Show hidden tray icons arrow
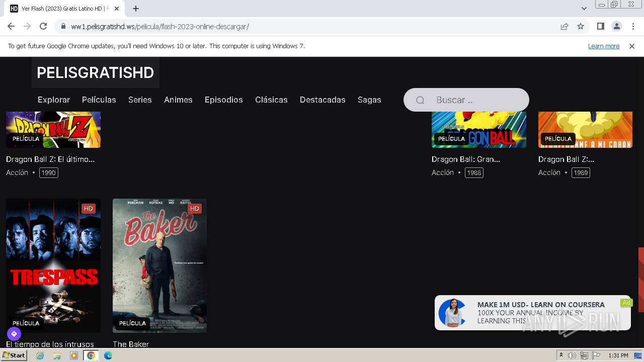 561,355
